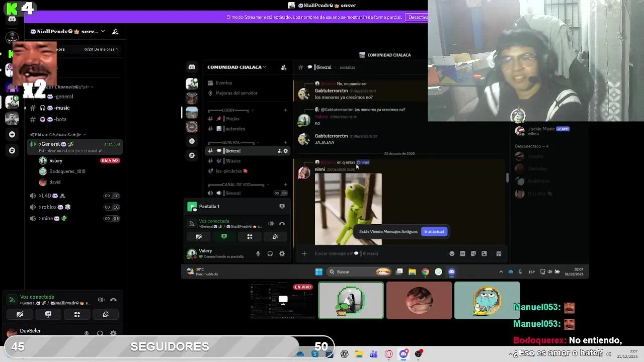Invite people icon beside NiallPvndv server name

click(115, 31)
